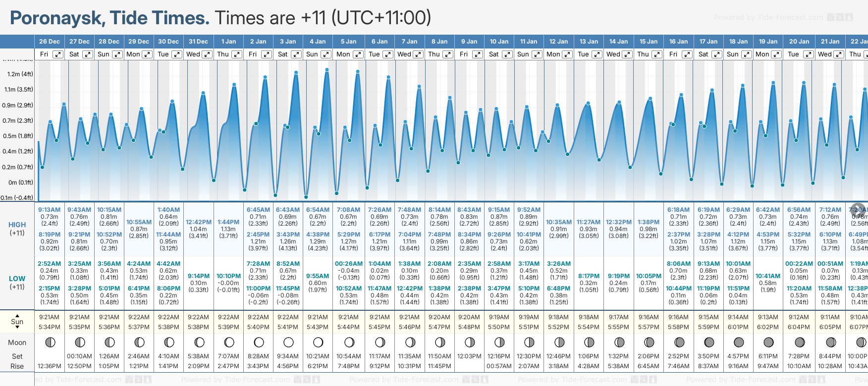Expand the Fri 16 Jan forecast column
The width and height of the screenshot is (868, 386).
(x=687, y=54)
